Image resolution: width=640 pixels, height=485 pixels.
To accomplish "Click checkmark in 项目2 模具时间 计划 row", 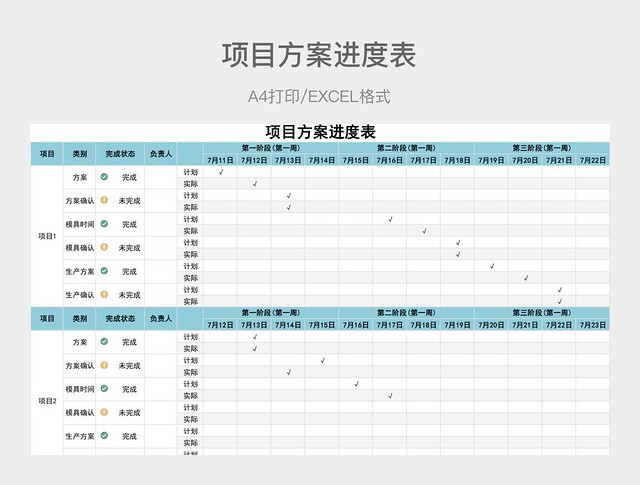I will pos(356,384).
